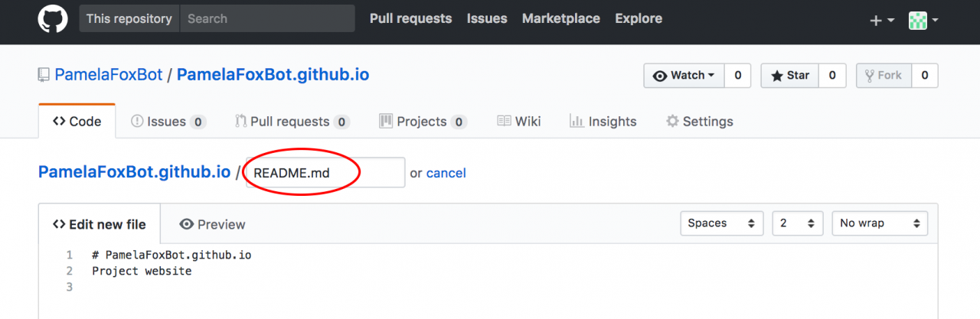Screen dimensions: 980x319
Task: Click the Watch eye button
Action: point(684,75)
